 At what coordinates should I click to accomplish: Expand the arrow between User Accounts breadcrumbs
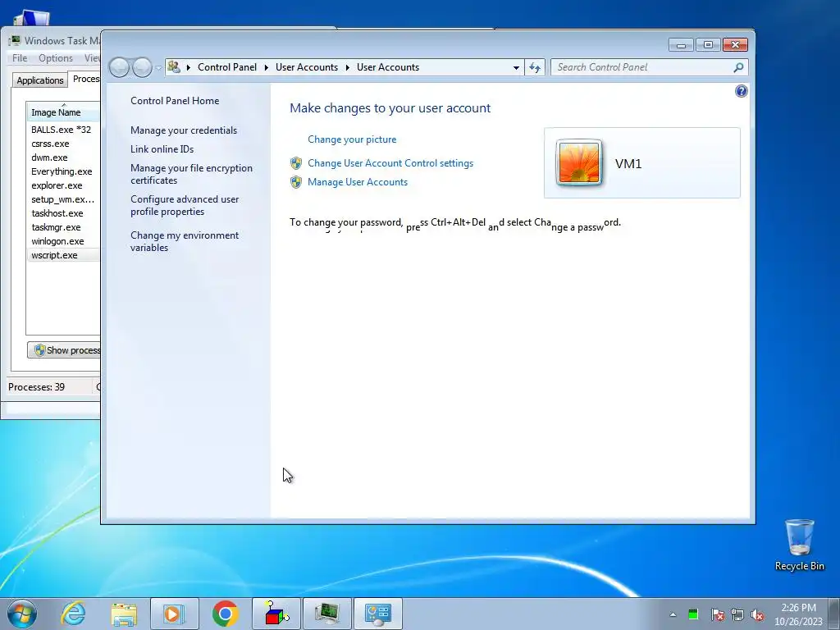(x=348, y=67)
